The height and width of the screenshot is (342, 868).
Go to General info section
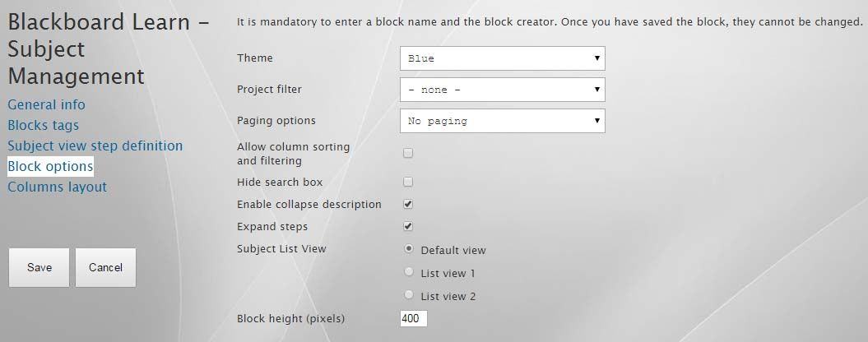tap(46, 104)
